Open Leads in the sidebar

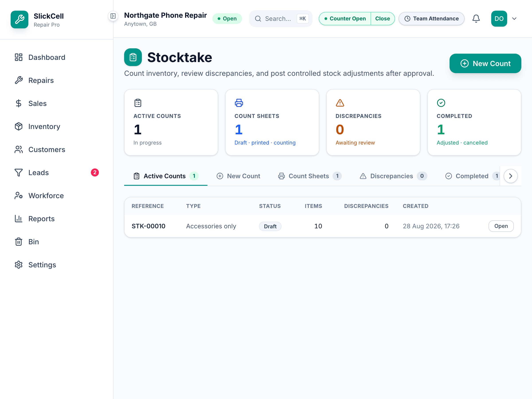tap(57, 173)
